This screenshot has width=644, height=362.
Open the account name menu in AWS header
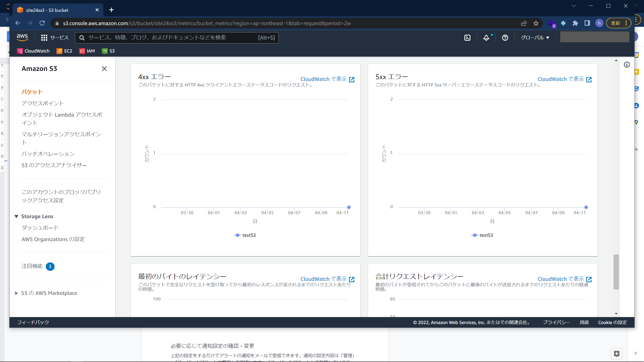pyautogui.click(x=595, y=37)
